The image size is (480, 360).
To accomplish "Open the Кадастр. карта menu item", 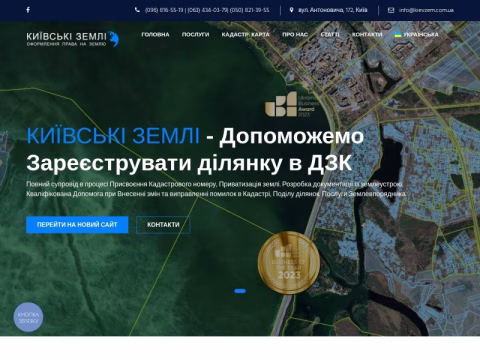I will coord(246,35).
